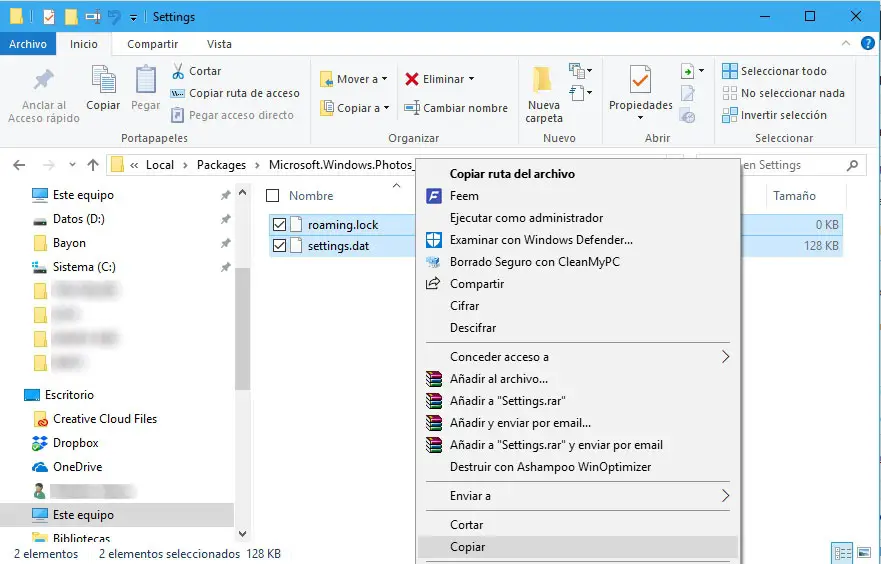
Task: Switch to the Vista tab
Action: click(219, 44)
